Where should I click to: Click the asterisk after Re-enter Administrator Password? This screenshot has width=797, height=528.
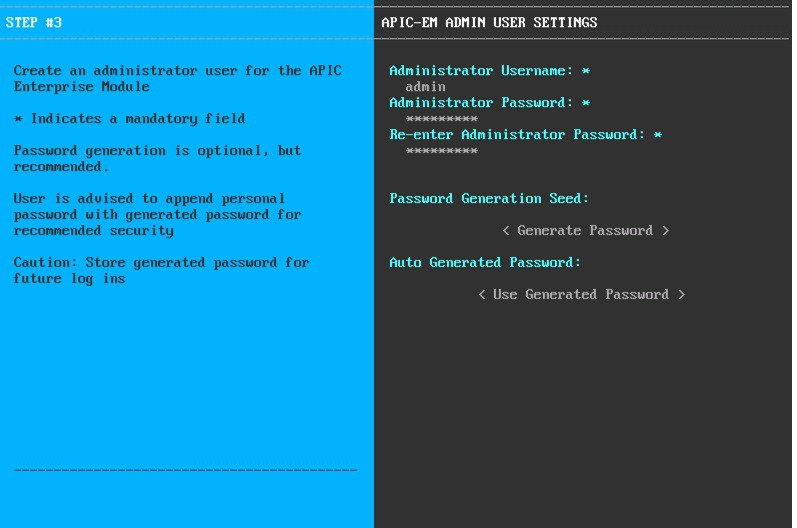pyautogui.click(x=658, y=135)
